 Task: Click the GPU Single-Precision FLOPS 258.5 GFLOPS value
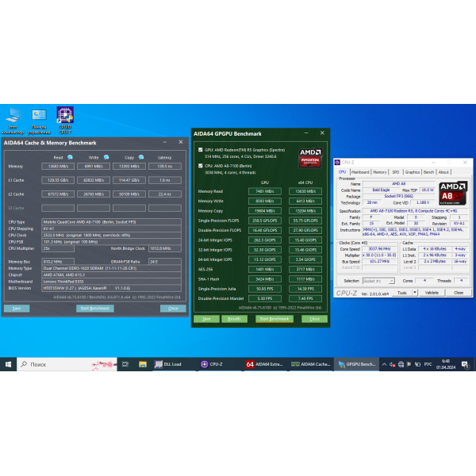tap(265, 221)
